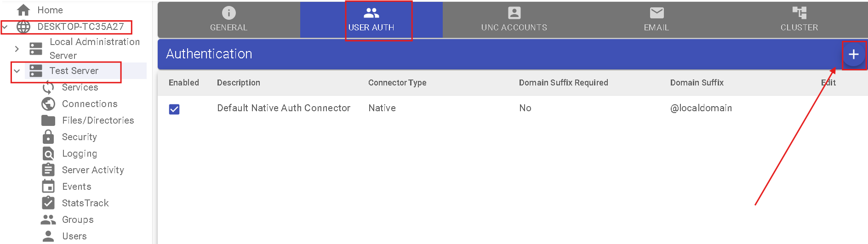This screenshot has width=868, height=244.
Task: Open Logging via its magnifier icon
Action: 48,153
